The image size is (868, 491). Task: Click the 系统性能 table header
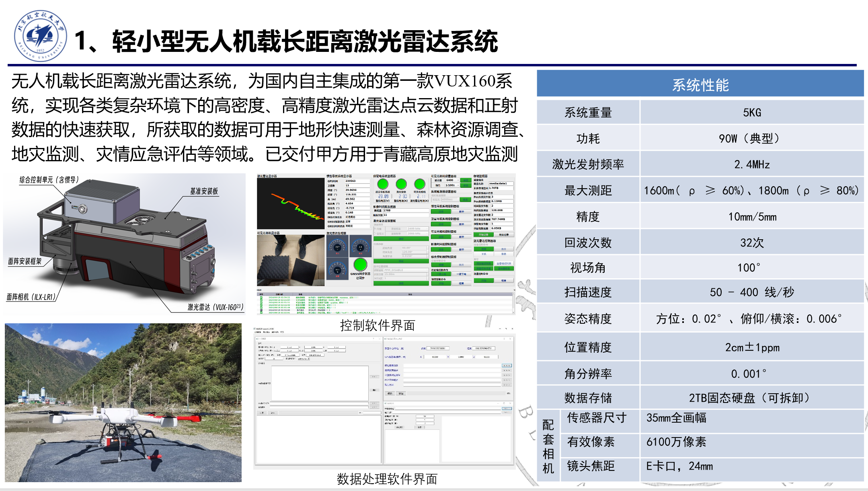tap(700, 85)
